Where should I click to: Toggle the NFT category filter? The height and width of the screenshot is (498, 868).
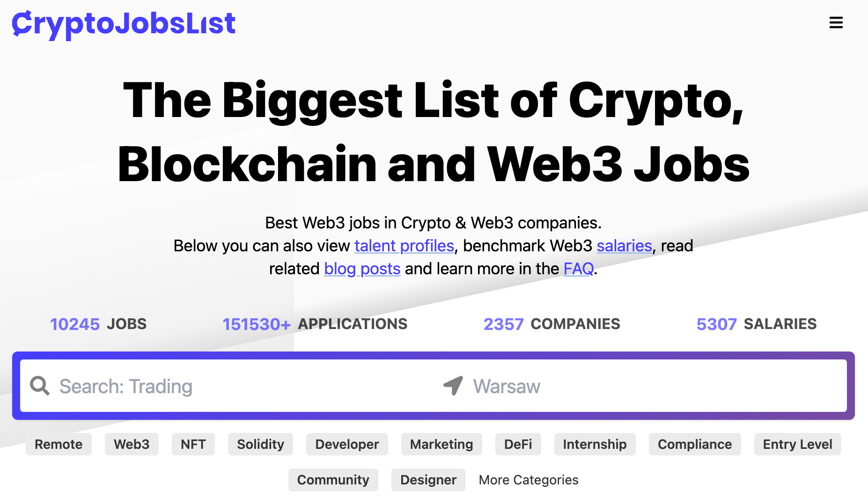coord(193,444)
